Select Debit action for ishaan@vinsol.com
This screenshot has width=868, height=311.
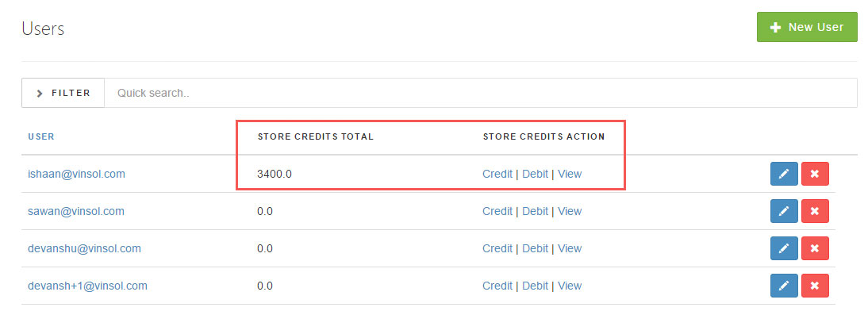535,174
